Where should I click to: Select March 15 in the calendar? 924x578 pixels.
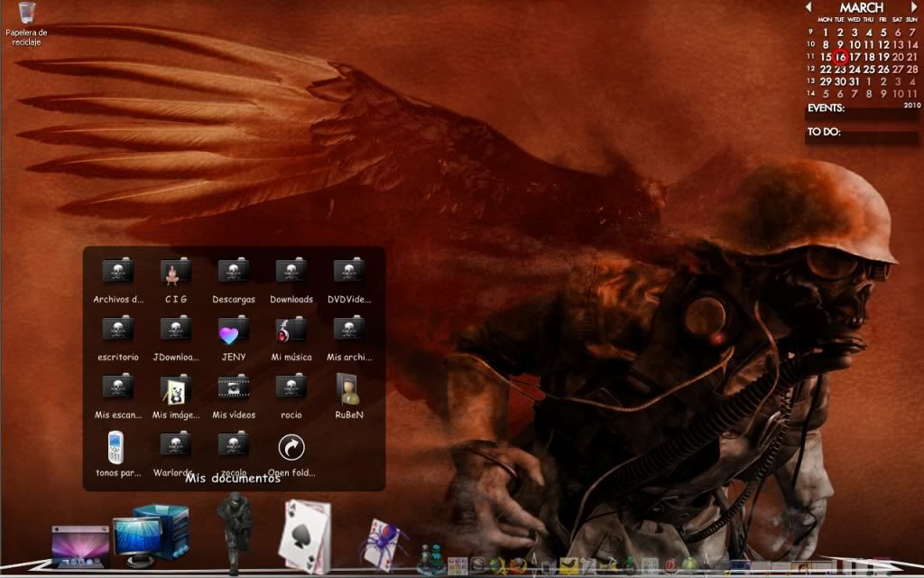coord(826,57)
